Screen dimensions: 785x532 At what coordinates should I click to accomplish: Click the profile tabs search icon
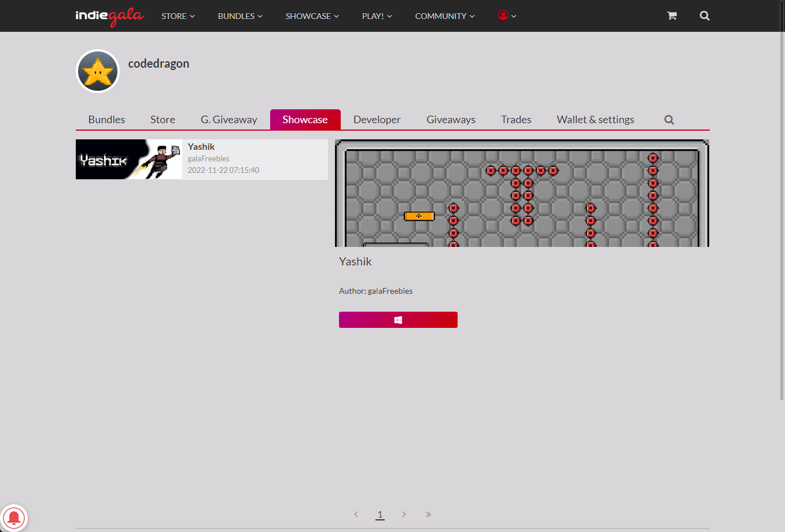669,120
